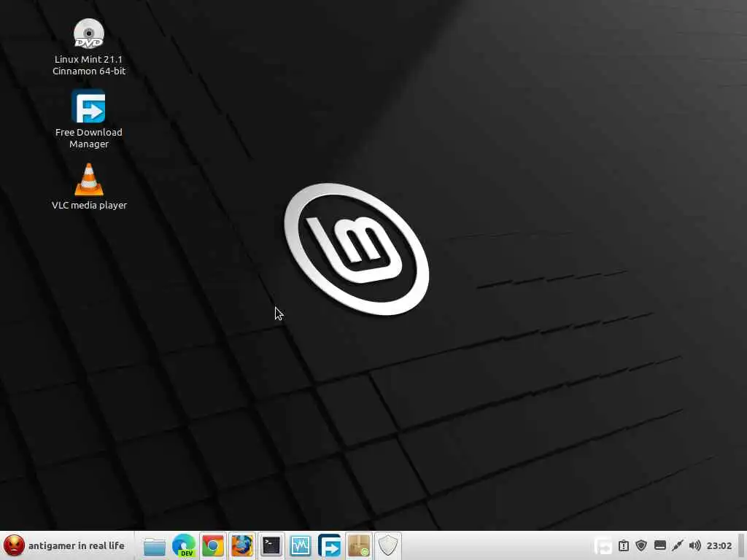Open Free Download Manager from the panel
747x560 pixels.
pyautogui.click(x=329, y=545)
